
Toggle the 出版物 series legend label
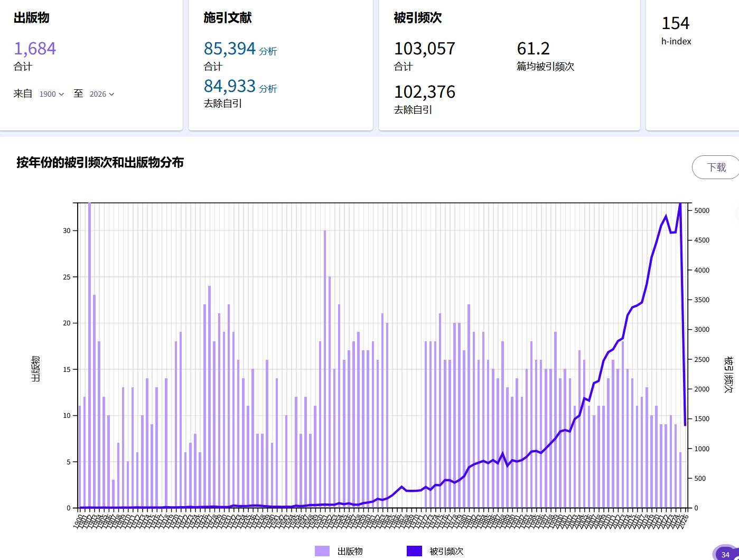(x=350, y=551)
